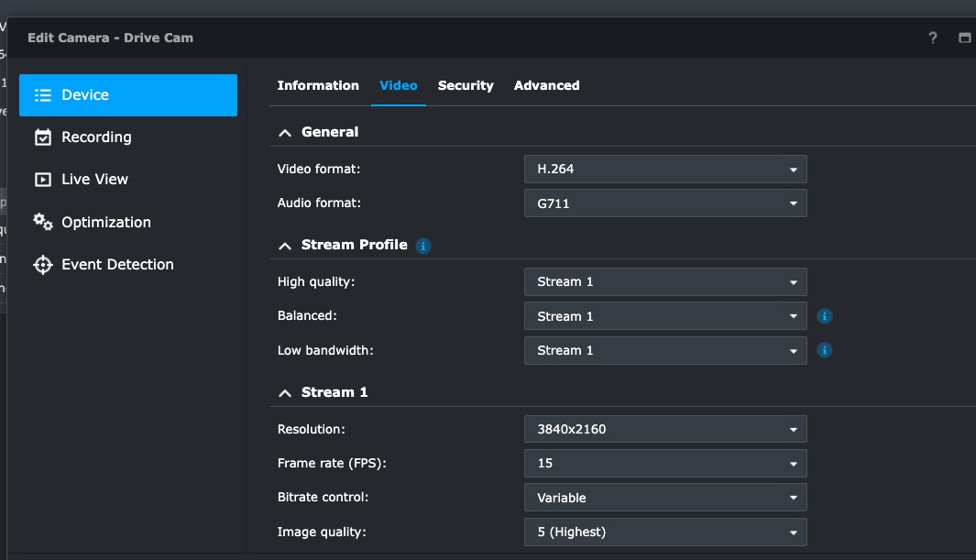Open the Frame rate (FPS) dropdown
Image resolution: width=976 pixels, height=560 pixels.
tap(665, 463)
